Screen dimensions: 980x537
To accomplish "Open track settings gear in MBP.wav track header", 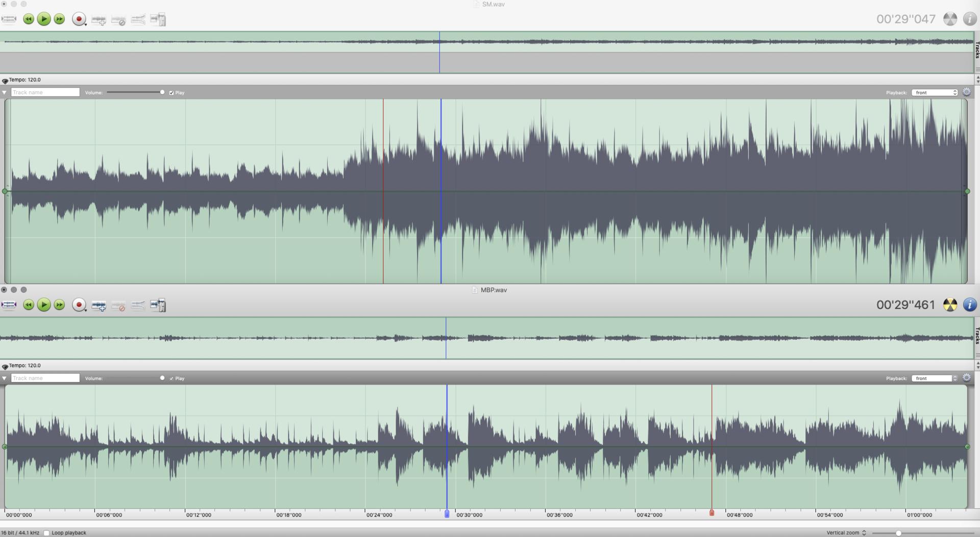I will [967, 378].
